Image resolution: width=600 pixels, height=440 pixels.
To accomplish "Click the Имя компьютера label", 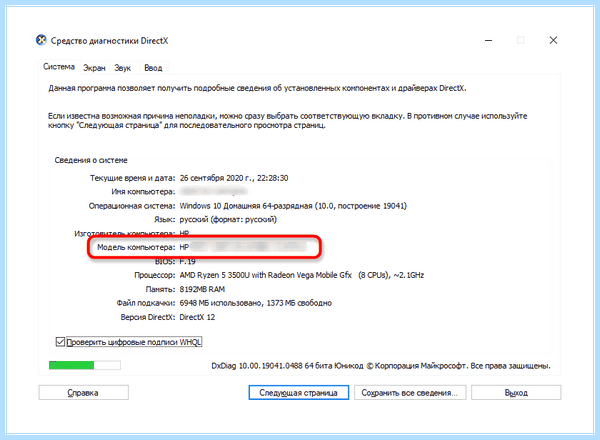I will click(143, 192).
